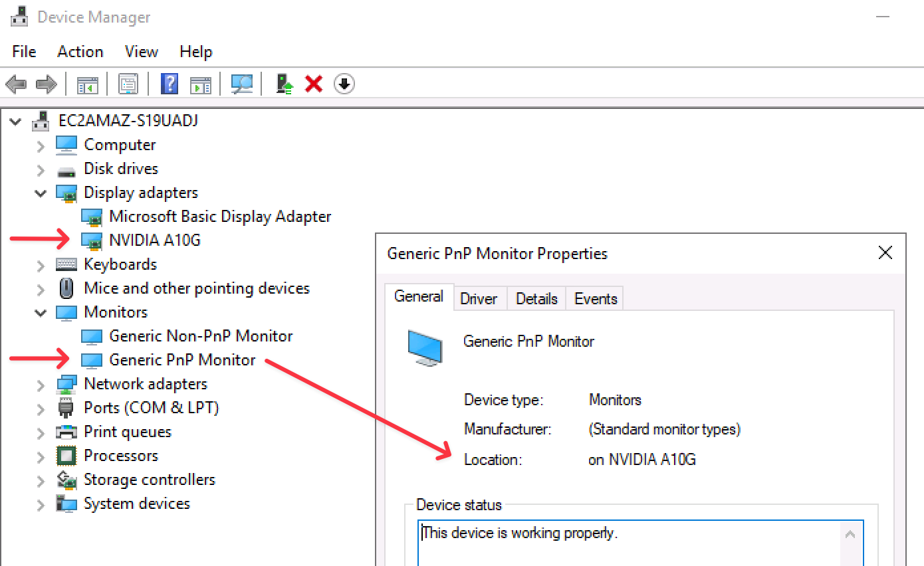924x566 pixels.
Task: Click the Keyboards category icon
Action: tap(66, 264)
